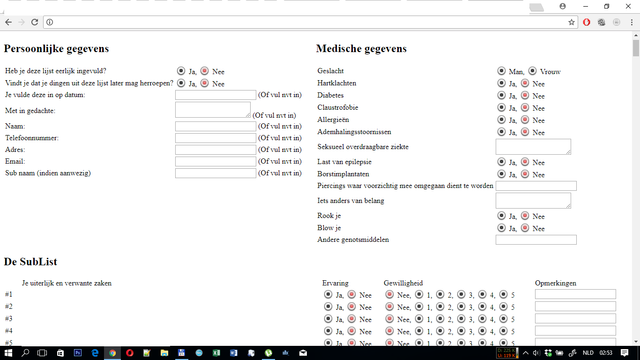640x360 pixels.
Task: Choose Vrouw for Geslacht
Action: 532,71
